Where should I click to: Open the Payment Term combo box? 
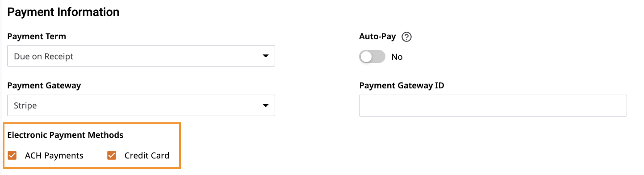(x=141, y=56)
